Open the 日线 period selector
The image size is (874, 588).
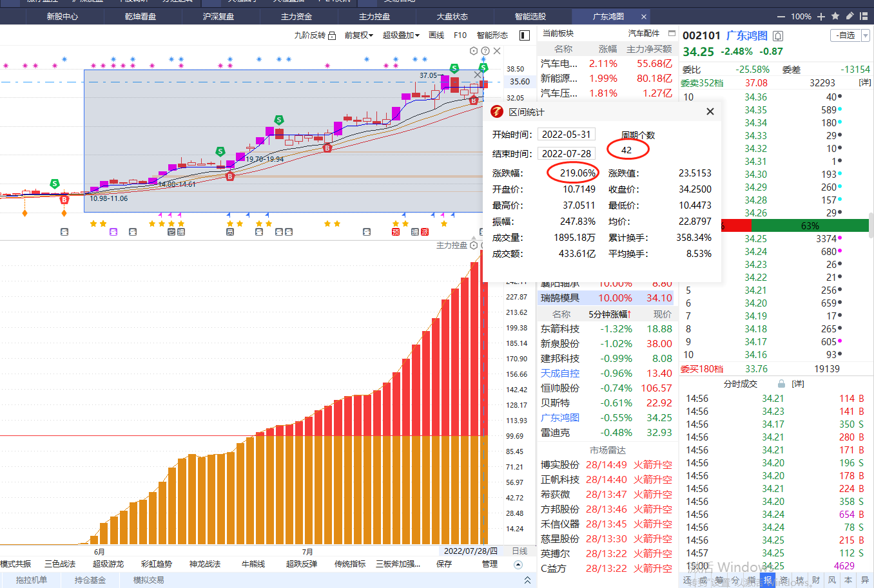[x=520, y=551]
